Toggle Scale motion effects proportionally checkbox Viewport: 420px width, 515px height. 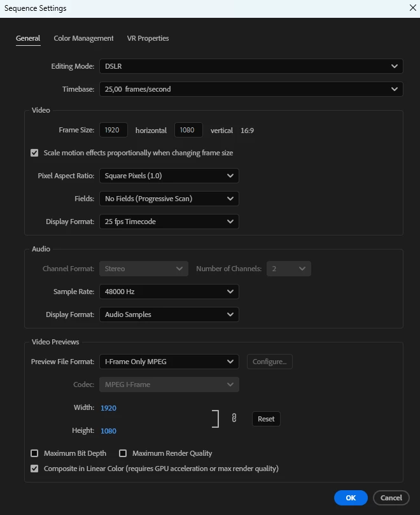34,153
